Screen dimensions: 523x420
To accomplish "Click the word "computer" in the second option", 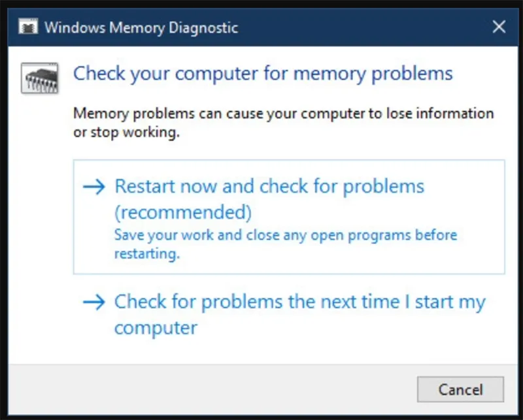I will (156, 327).
